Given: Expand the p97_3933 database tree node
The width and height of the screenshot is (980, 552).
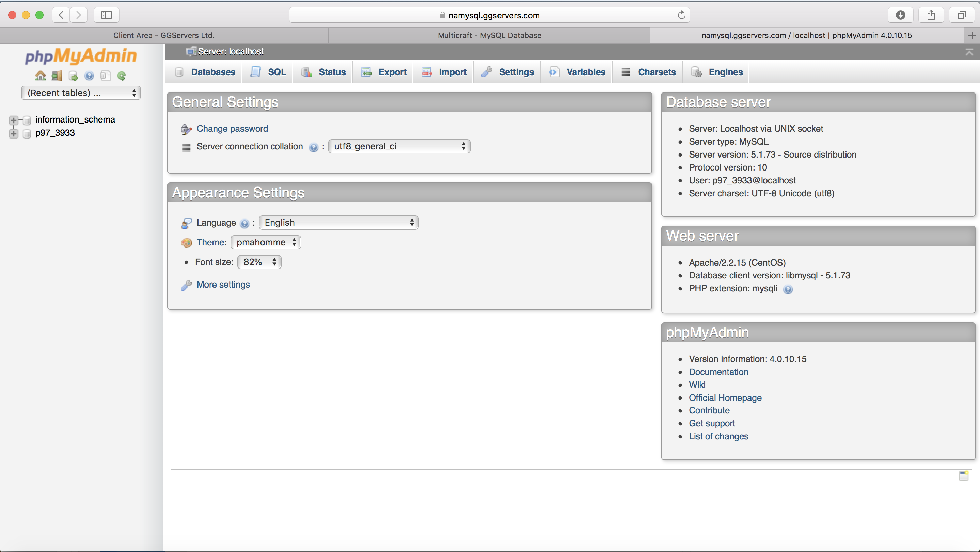Looking at the screenshot, I should pos(13,133).
